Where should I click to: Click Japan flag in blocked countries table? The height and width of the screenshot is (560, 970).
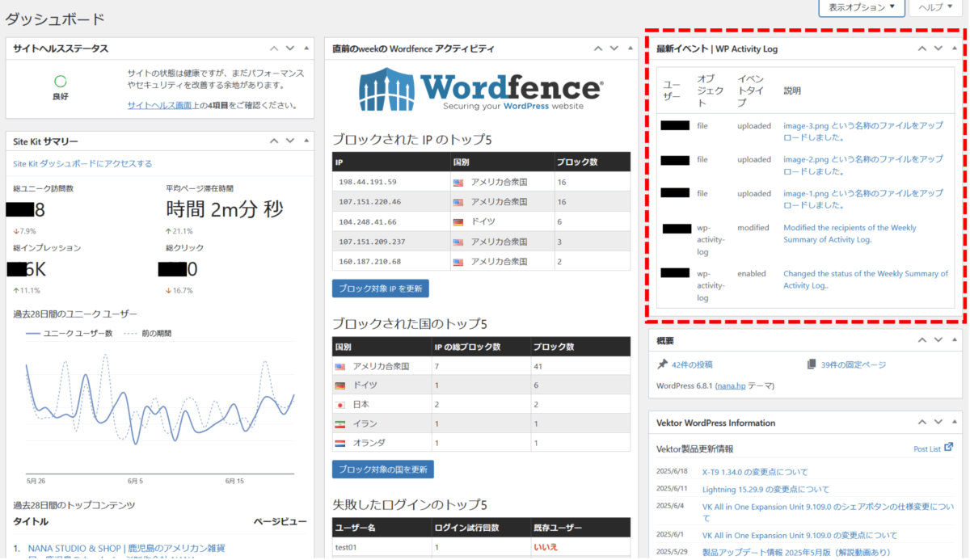click(339, 404)
